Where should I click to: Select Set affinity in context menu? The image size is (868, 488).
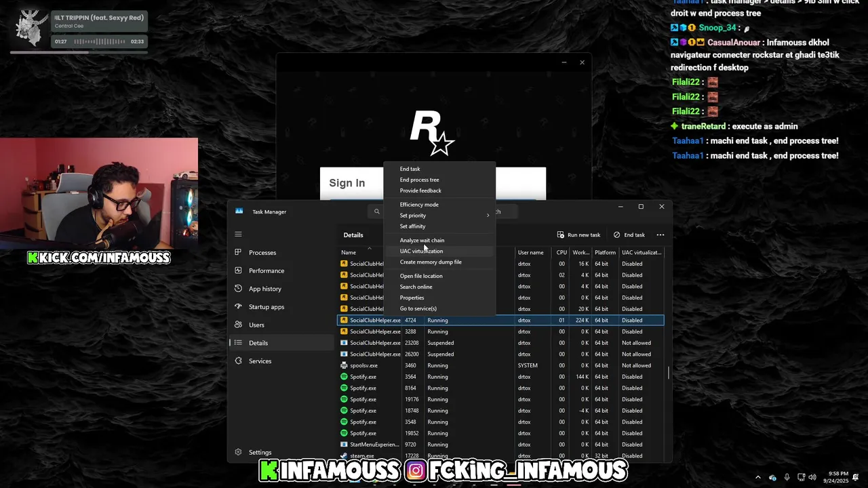(412, 226)
